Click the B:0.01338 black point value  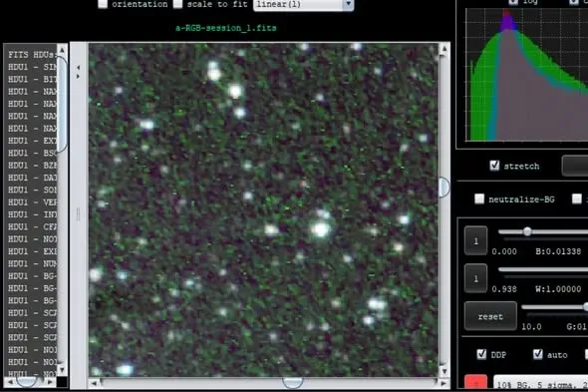click(x=558, y=251)
